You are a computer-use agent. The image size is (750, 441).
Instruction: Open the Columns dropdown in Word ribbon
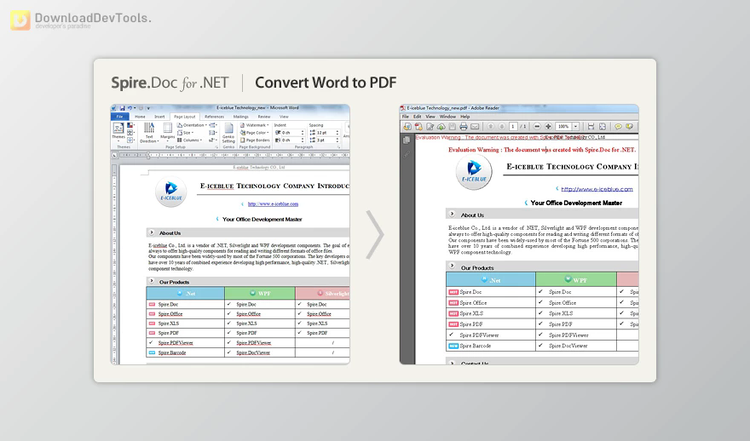click(189, 140)
